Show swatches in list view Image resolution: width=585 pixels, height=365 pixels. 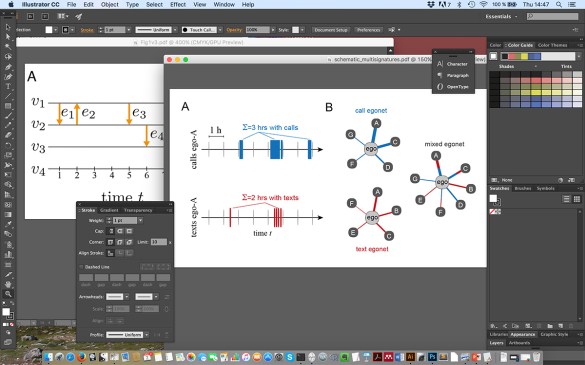(566, 199)
